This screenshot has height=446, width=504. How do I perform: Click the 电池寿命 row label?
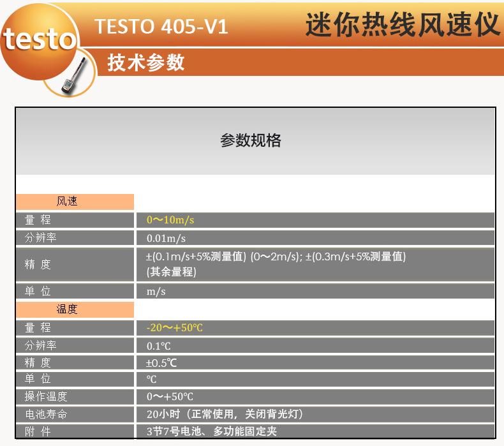[46, 414]
